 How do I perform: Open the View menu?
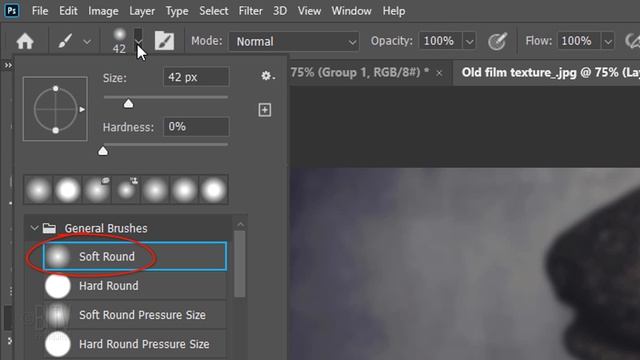pyautogui.click(x=309, y=11)
